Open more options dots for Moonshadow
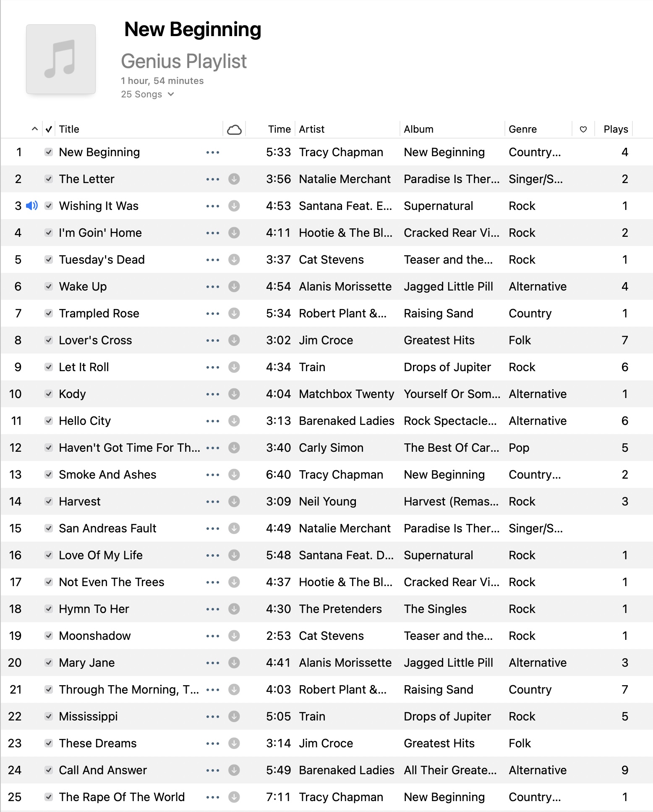 pyautogui.click(x=213, y=636)
